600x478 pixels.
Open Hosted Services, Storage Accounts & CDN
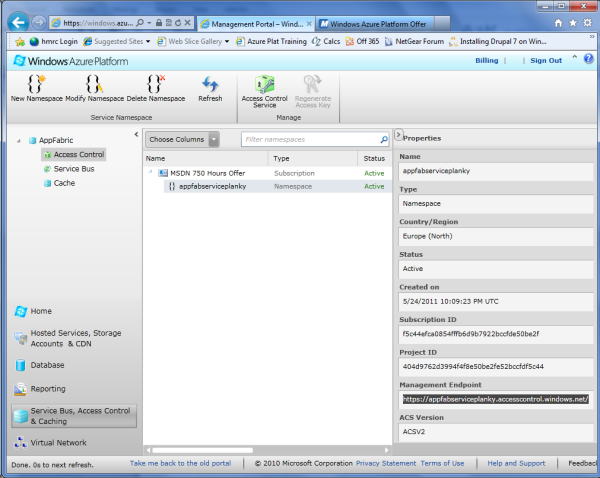(x=68, y=338)
